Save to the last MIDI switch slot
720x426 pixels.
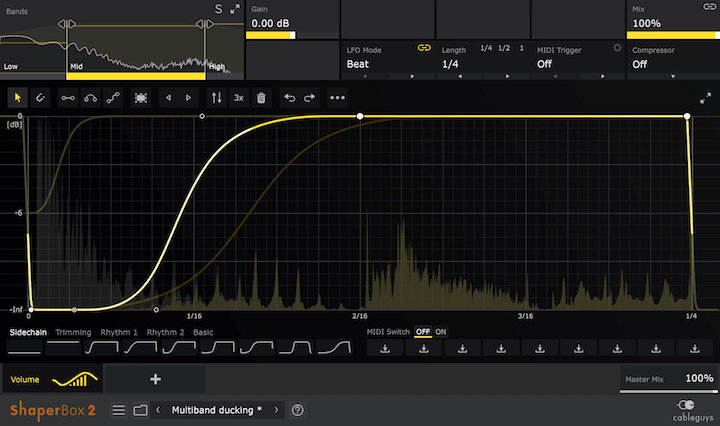coord(695,348)
